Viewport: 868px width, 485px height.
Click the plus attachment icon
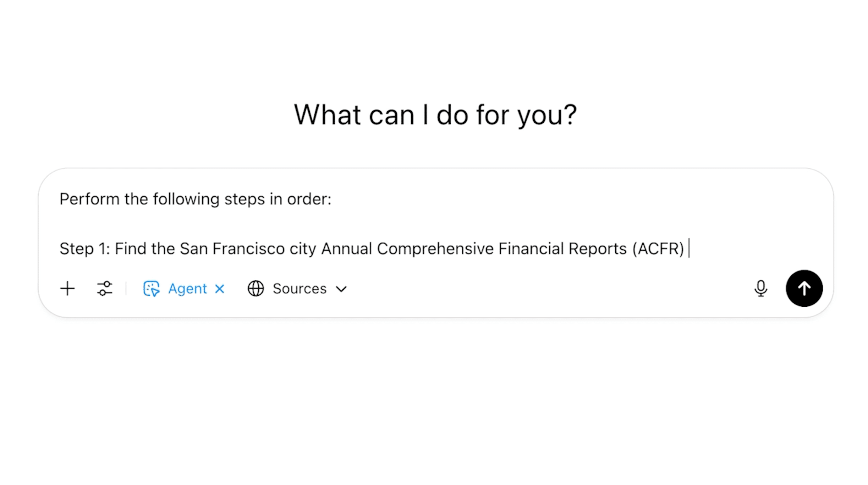pyautogui.click(x=67, y=289)
